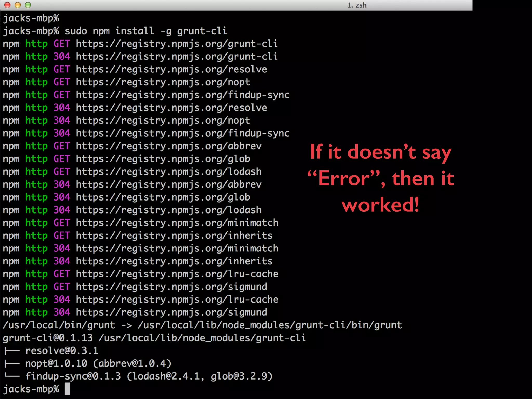
Task: Click the "resolve@0.3.1" dependency row
Action: pos(51,351)
